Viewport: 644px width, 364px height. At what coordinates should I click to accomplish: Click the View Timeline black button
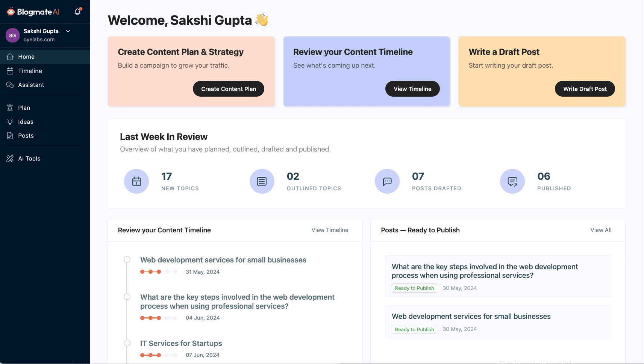point(412,89)
